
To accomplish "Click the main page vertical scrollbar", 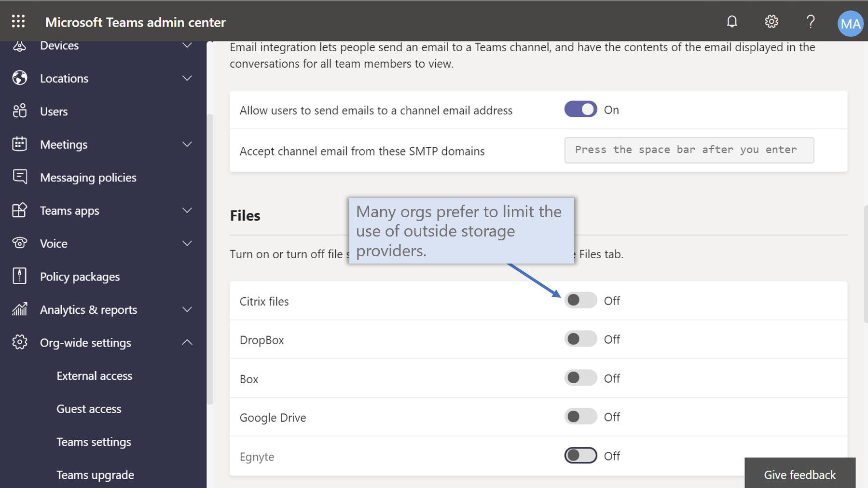I will tap(866, 264).
